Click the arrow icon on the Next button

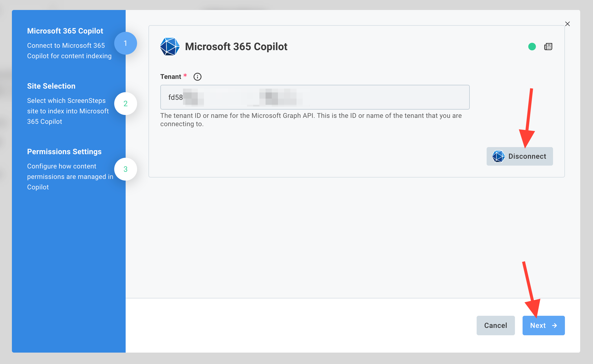point(554,326)
